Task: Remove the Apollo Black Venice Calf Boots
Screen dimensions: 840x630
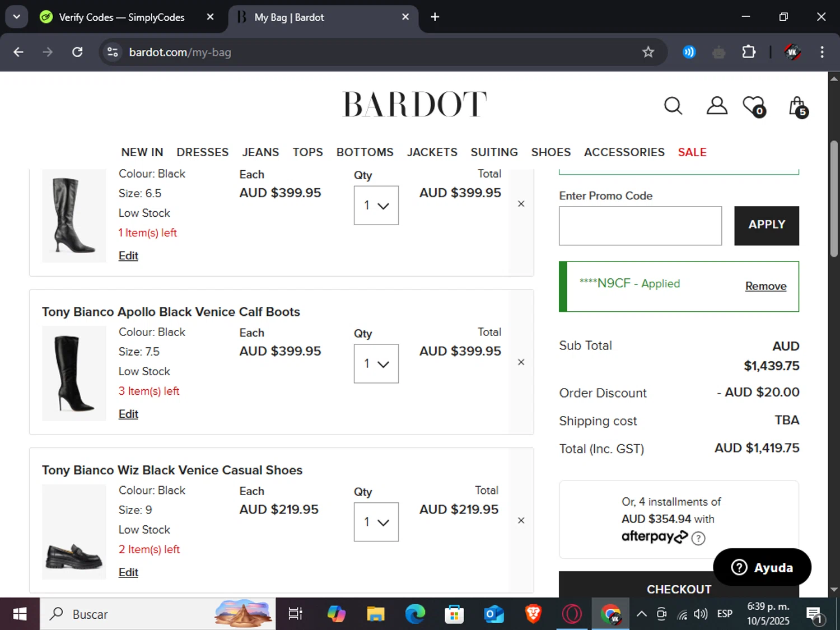Action: (521, 362)
